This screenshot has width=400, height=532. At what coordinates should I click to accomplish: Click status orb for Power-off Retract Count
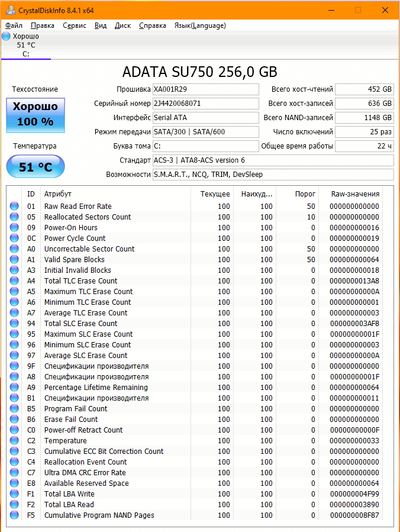click(14, 430)
